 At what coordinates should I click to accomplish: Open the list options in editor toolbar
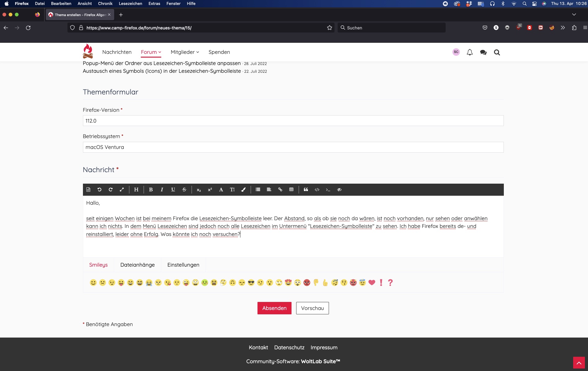pyautogui.click(x=258, y=190)
